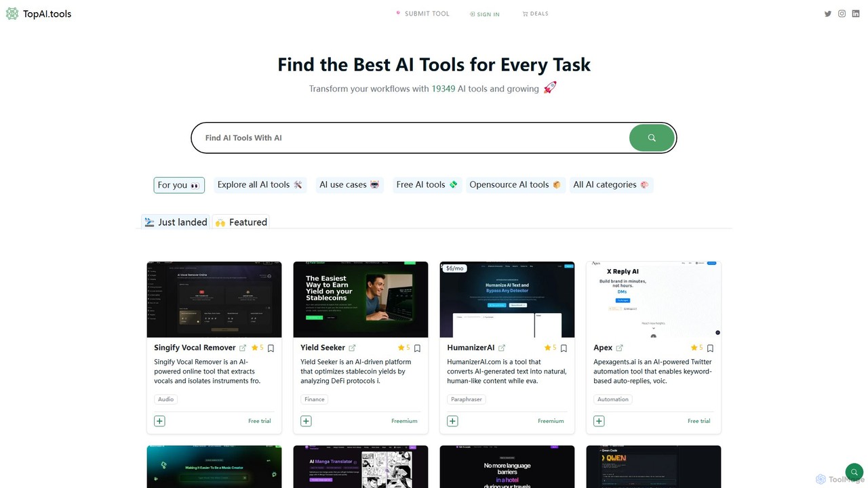Add Singify Vocal Remover with plus icon
This screenshot has height=488, width=868.
(159, 421)
